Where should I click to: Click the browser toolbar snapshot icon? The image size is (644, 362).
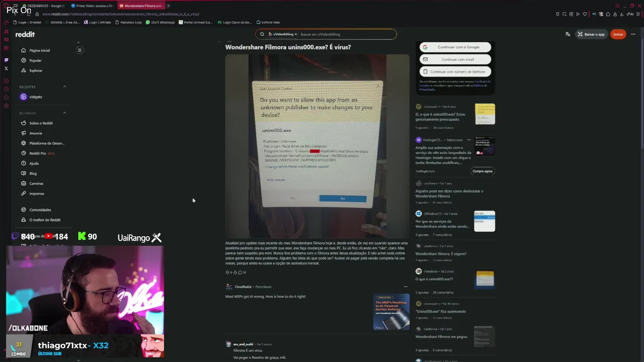coord(565,14)
